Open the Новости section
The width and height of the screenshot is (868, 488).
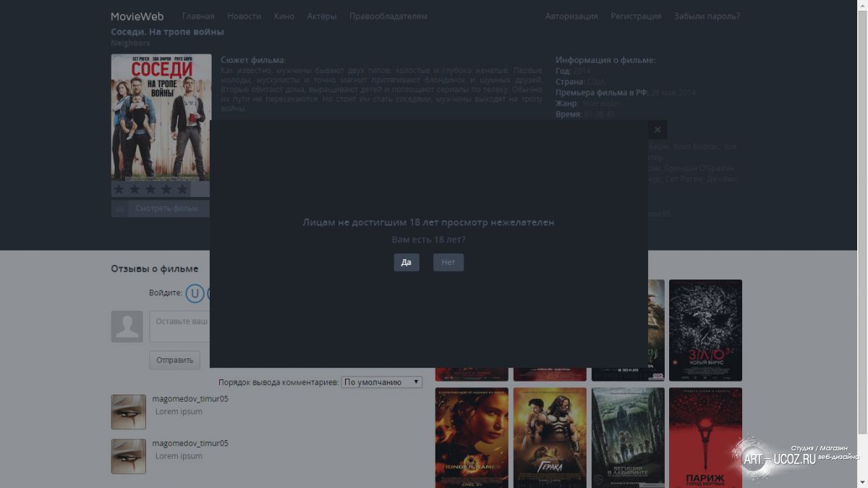tap(244, 16)
